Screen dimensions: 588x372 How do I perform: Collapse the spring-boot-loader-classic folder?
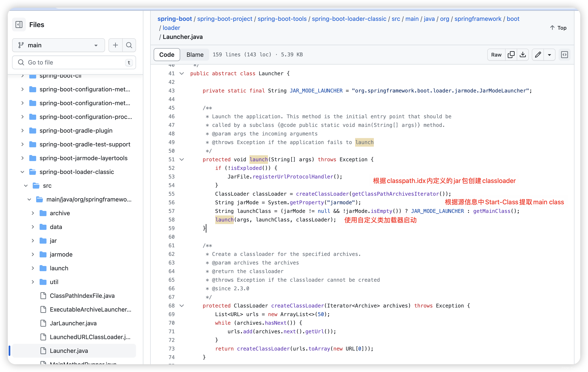[x=22, y=172]
